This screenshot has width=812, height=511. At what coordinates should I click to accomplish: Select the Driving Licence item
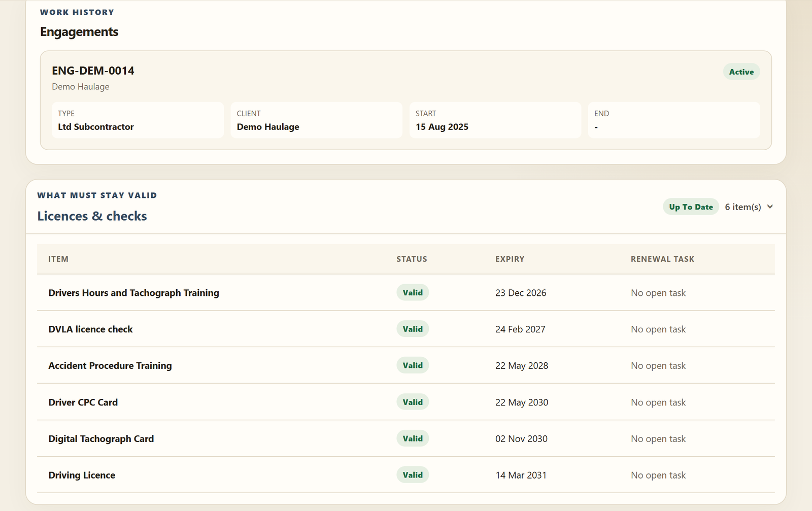(x=82, y=475)
